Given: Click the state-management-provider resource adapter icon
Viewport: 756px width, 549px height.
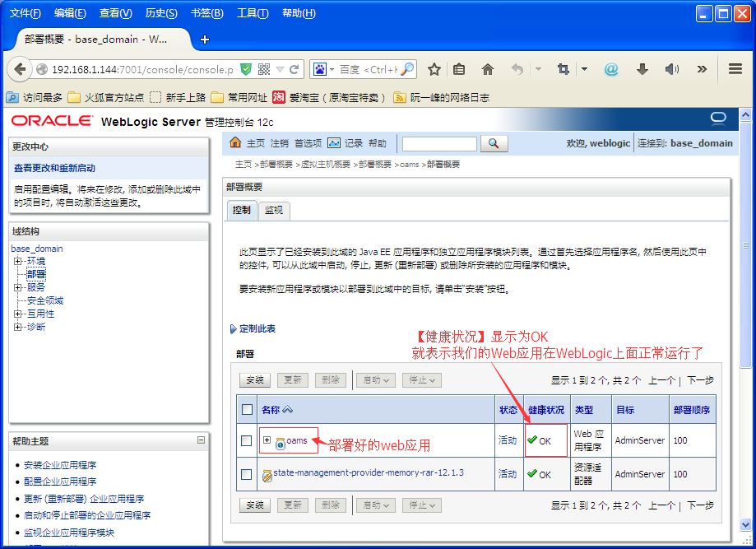Looking at the screenshot, I should pyautogui.click(x=267, y=476).
